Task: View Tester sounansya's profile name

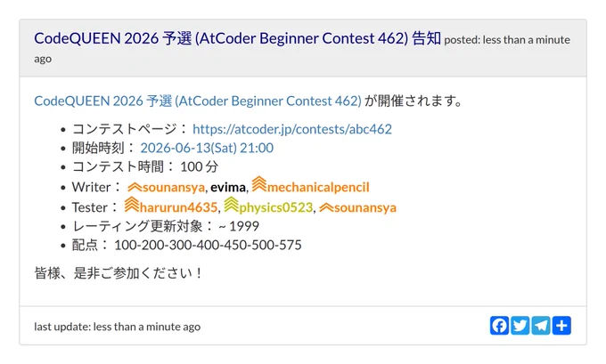Action: pos(365,207)
